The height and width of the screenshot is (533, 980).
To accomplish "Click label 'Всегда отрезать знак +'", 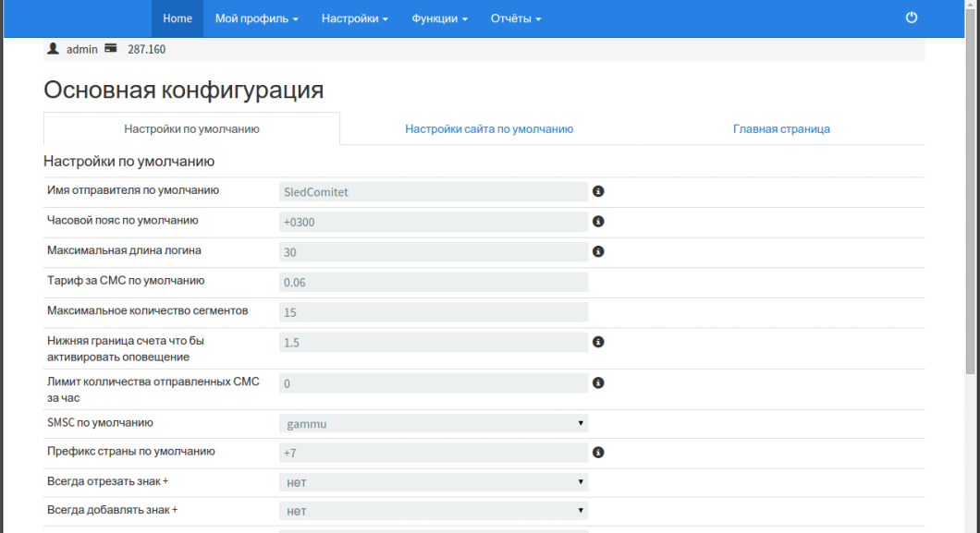I will (x=107, y=481).
